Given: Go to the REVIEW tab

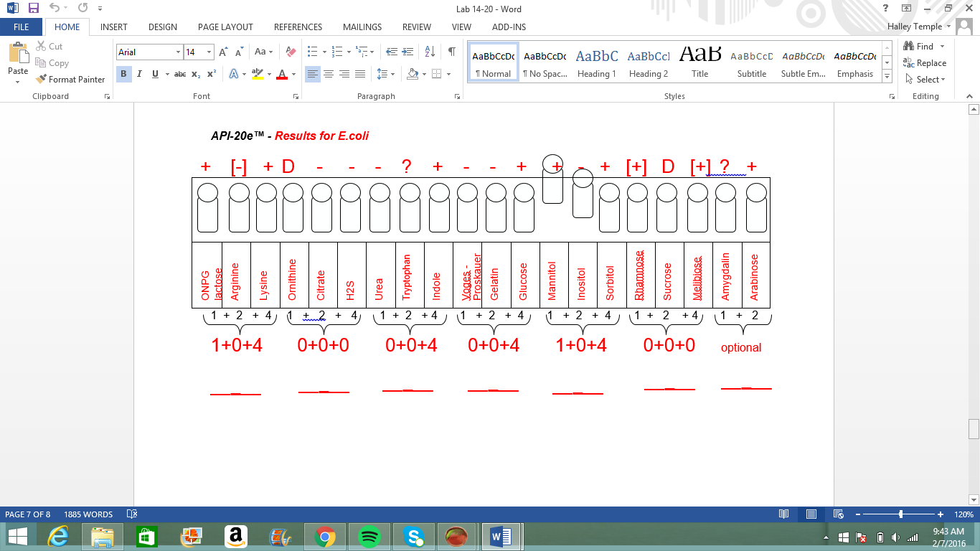Looking at the screenshot, I should tap(417, 27).
